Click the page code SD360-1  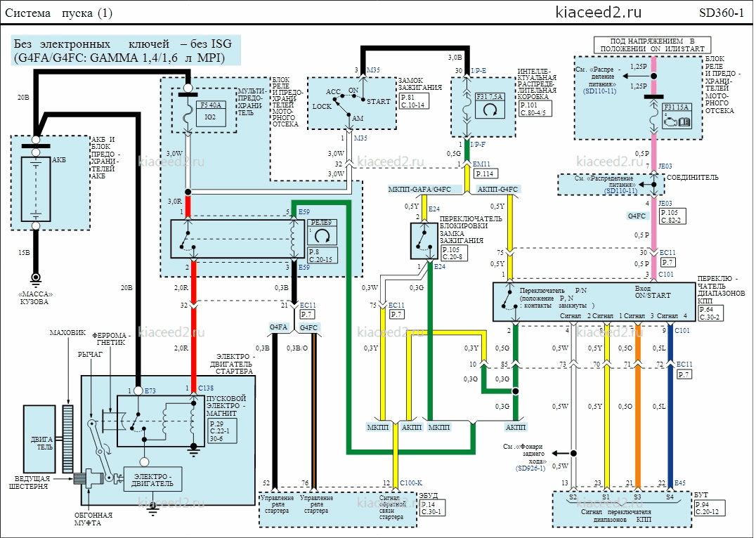(722, 13)
